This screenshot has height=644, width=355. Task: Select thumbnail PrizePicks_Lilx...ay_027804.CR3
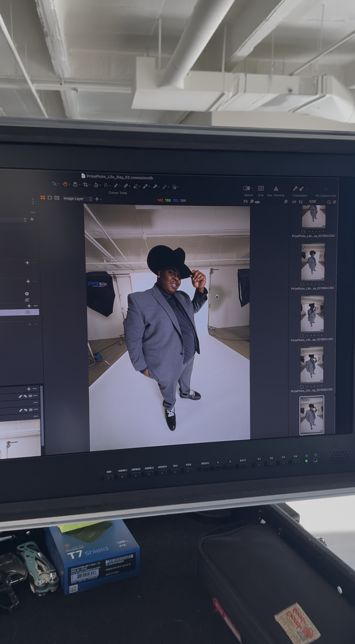pos(313,262)
